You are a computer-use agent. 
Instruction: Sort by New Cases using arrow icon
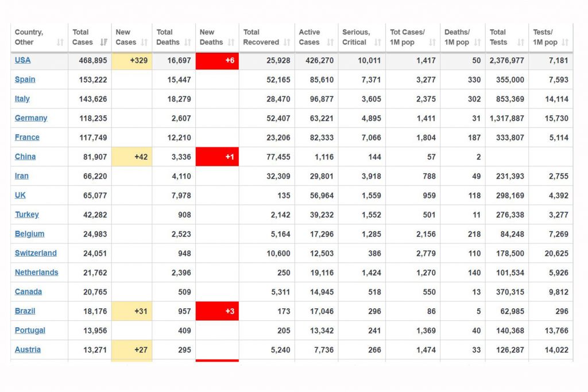(144, 42)
